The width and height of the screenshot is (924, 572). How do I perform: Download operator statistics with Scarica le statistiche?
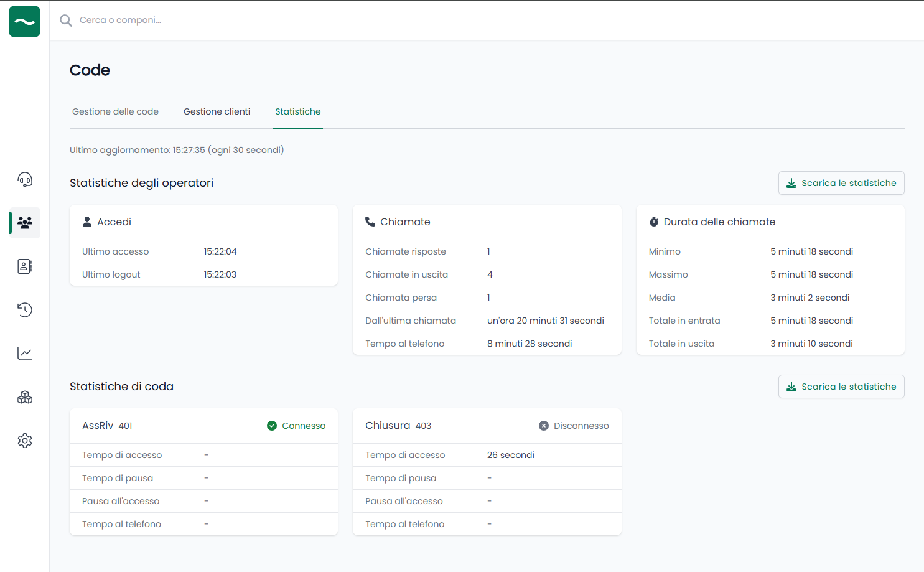pos(841,183)
